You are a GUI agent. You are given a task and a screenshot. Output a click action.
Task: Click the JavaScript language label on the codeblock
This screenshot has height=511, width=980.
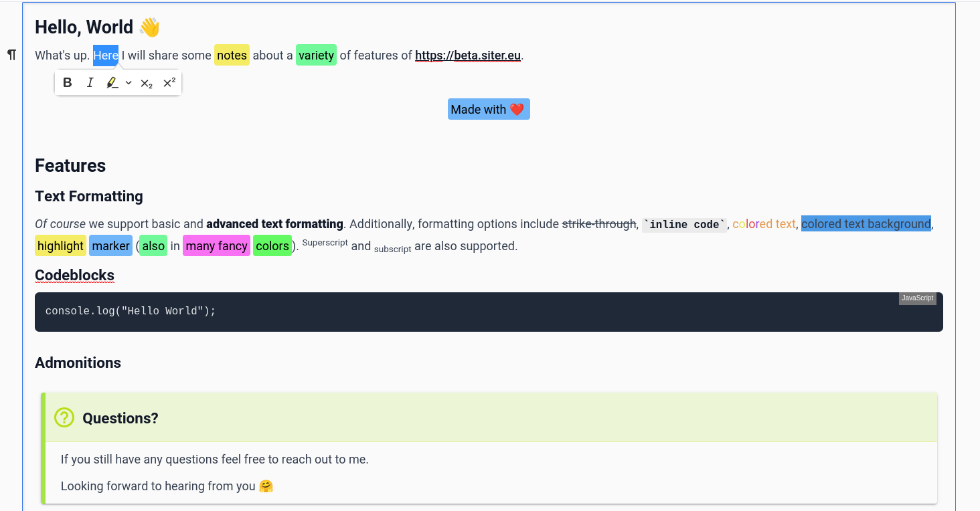pos(917,298)
